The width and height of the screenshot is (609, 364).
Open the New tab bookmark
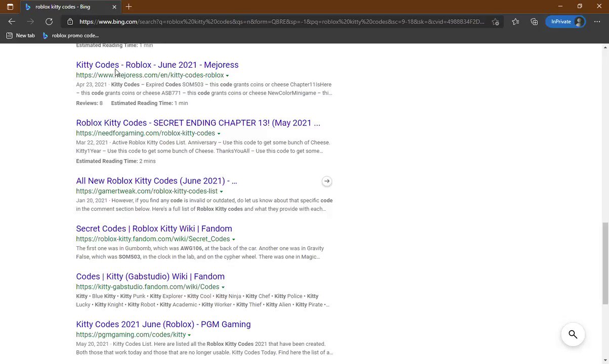tap(21, 35)
